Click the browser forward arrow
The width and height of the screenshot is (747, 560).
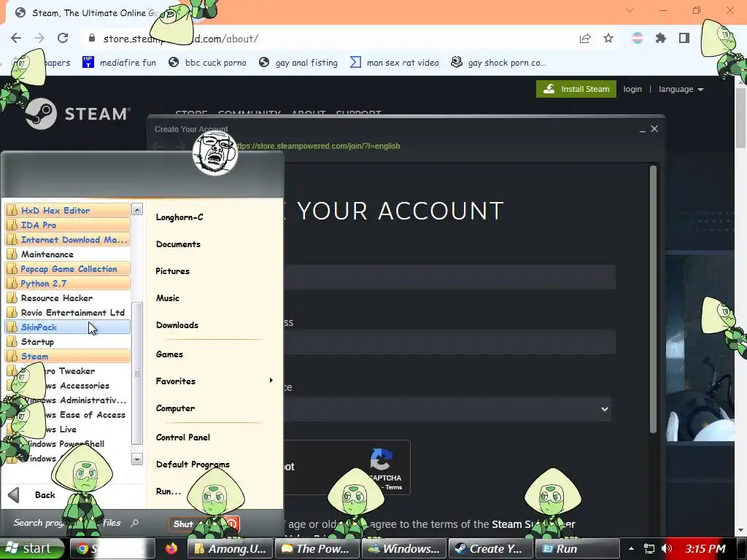(x=39, y=38)
